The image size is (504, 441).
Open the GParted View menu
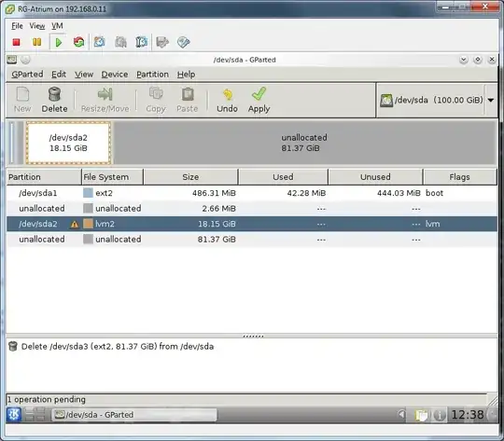[x=84, y=75]
